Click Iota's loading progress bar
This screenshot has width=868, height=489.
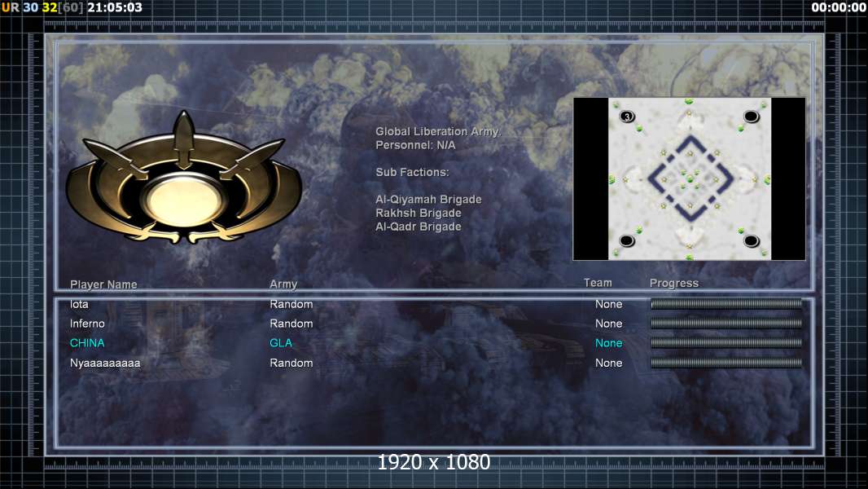[726, 303]
